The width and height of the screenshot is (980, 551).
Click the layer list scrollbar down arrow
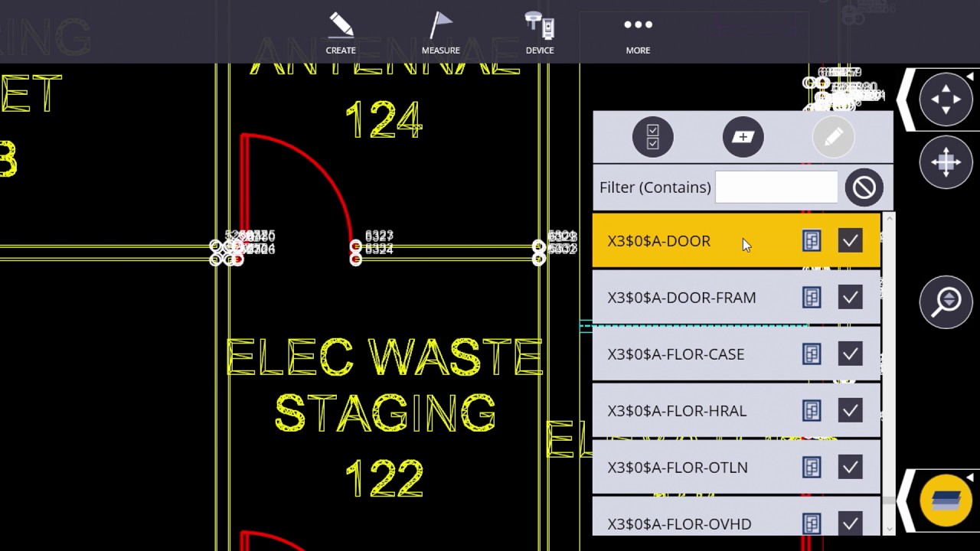click(889, 529)
